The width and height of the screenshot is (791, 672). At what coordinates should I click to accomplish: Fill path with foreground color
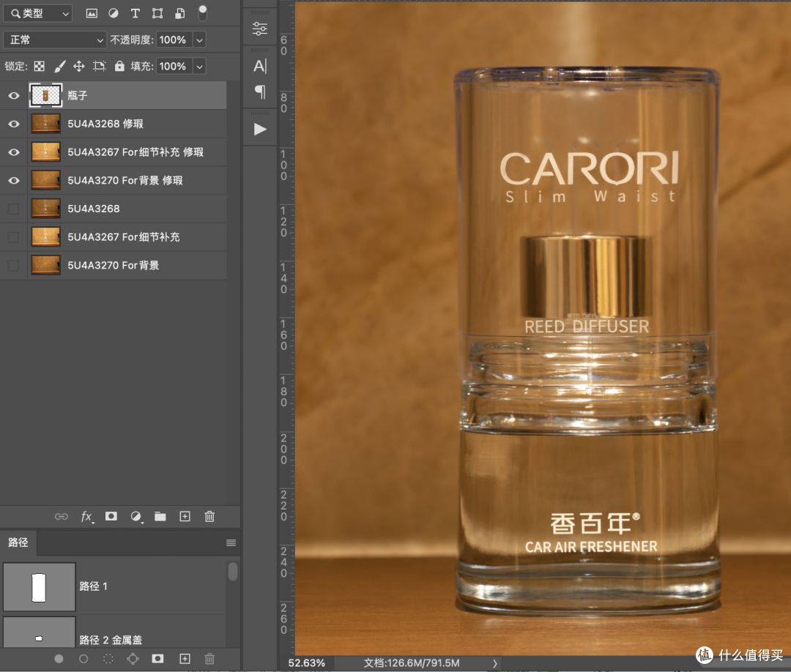[59, 659]
